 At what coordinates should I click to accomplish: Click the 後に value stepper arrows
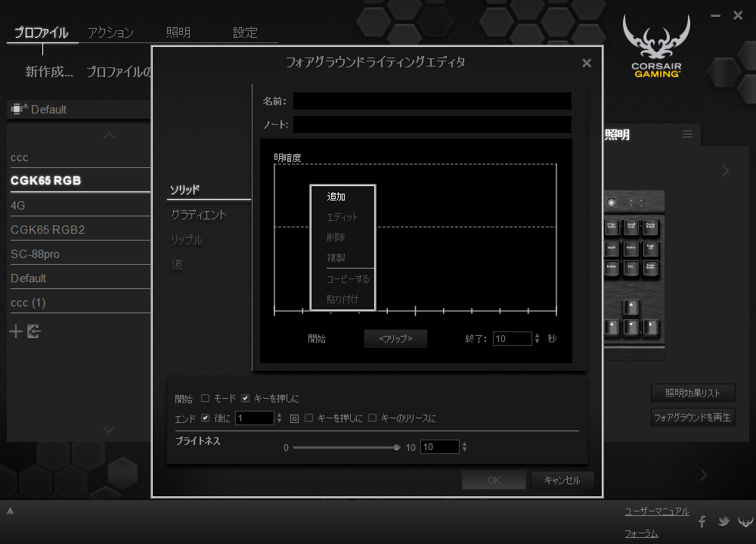tap(279, 418)
